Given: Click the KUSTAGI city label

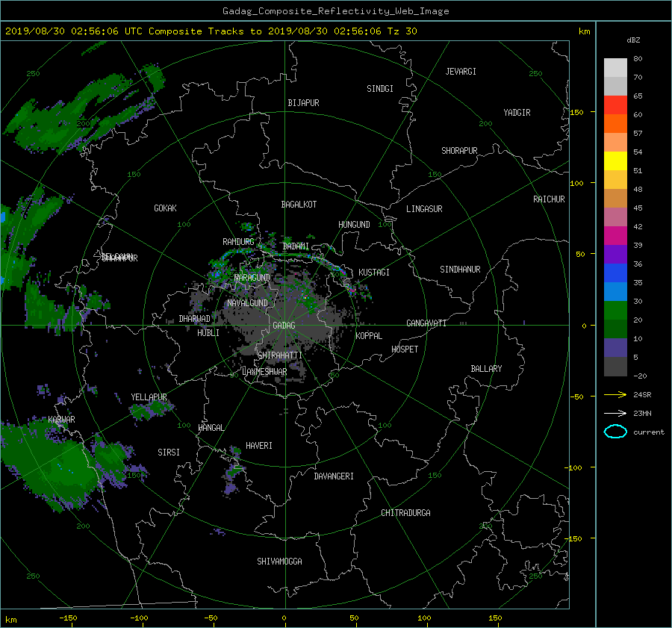Looking at the screenshot, I should 374,273.
